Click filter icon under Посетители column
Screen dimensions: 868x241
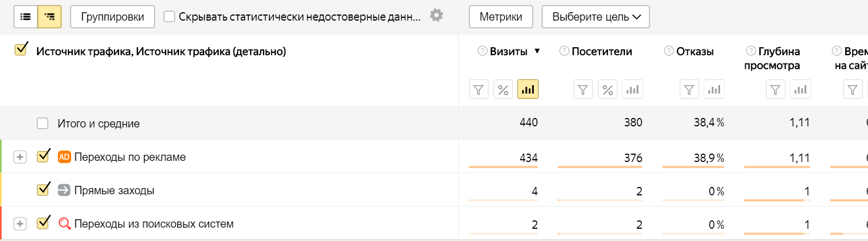tap(583, 89)
